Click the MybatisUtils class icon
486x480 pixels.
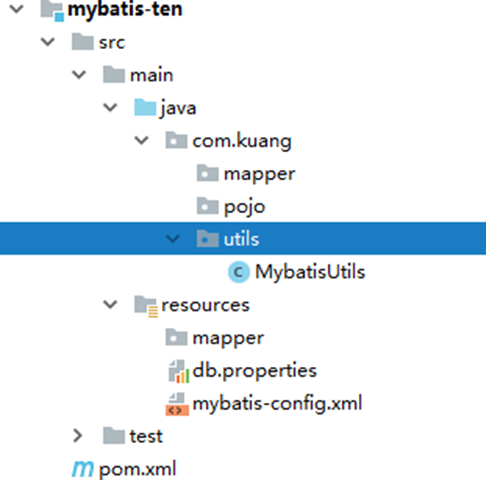coord(239,272)
